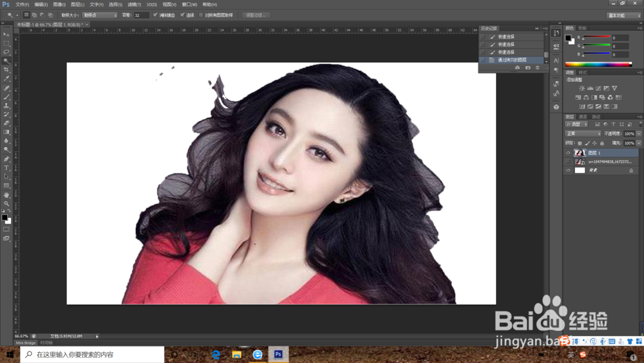
Task: Open status bar info arrow
Action: coord(97,337)
